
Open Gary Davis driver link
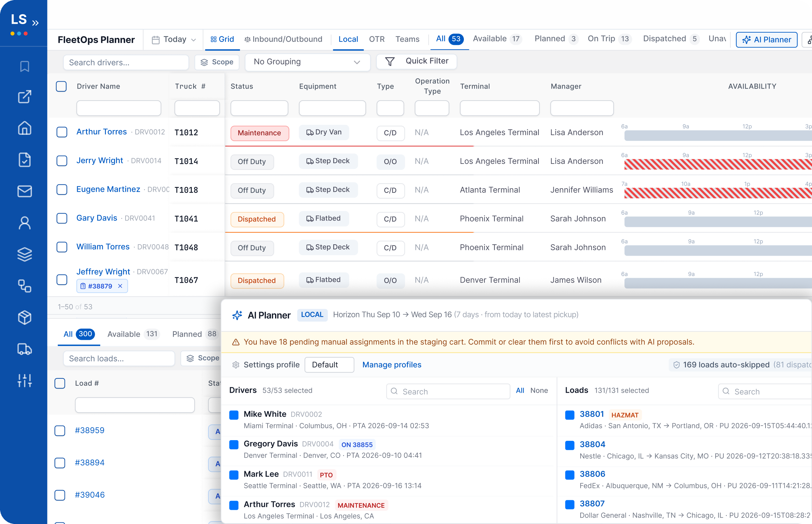tap(96, 218)
